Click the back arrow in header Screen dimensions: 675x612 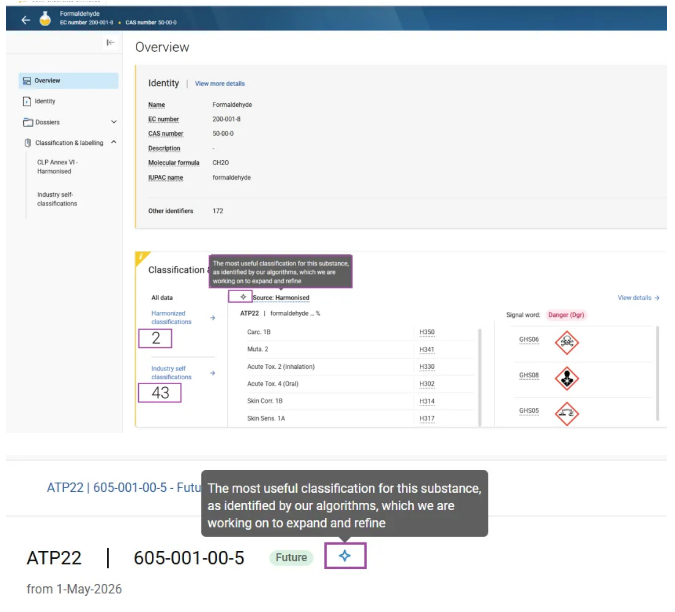tap(26, 19)
